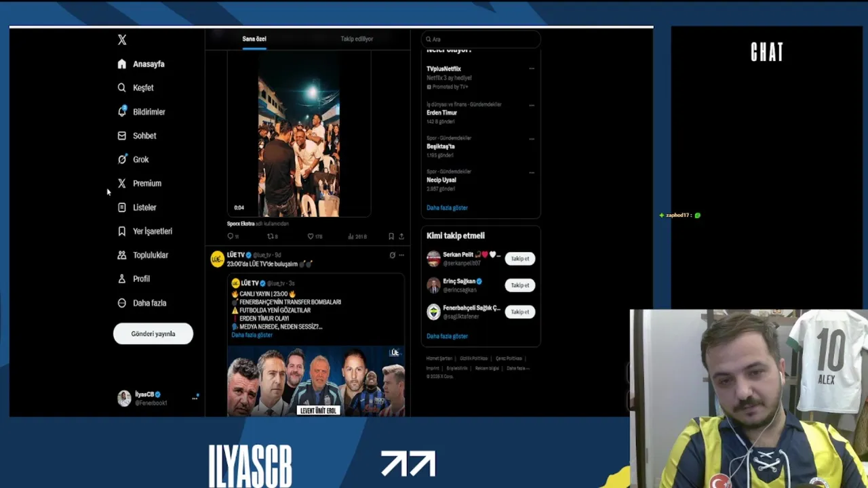The image size is (868, 488).
Task: Open Anasayfa home icon
Action: (x=122, y=64)
